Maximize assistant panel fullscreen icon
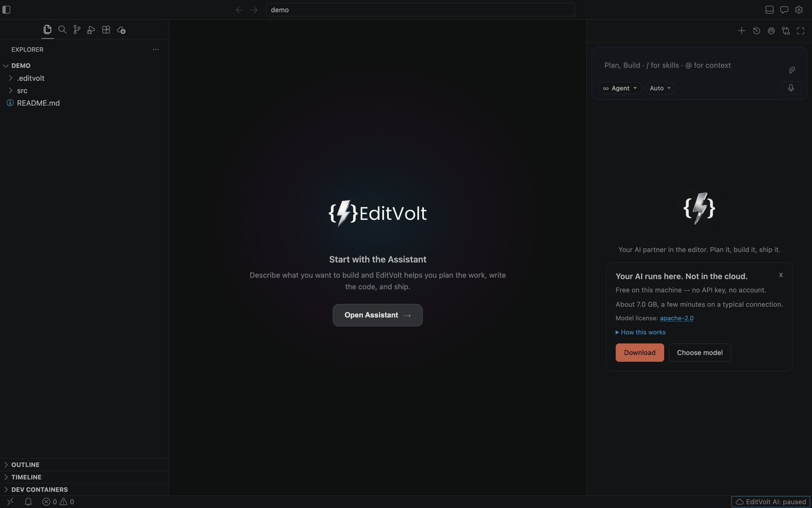Image resolution: width=812 pixels, height=508 pixels. [800, 31]
